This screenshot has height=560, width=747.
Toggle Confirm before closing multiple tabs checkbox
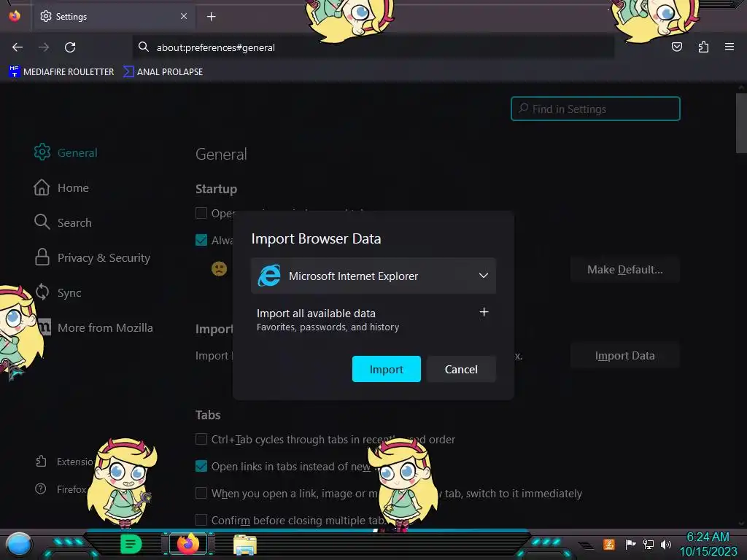(x=201, y=520)
